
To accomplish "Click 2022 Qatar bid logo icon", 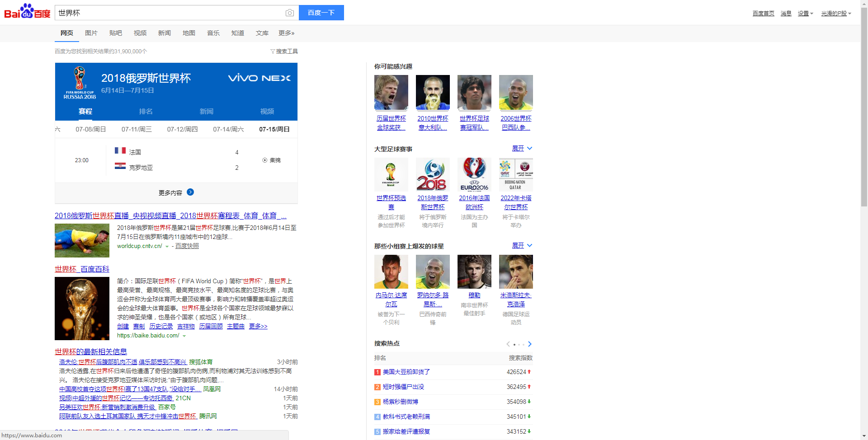I will pos(516,174).
